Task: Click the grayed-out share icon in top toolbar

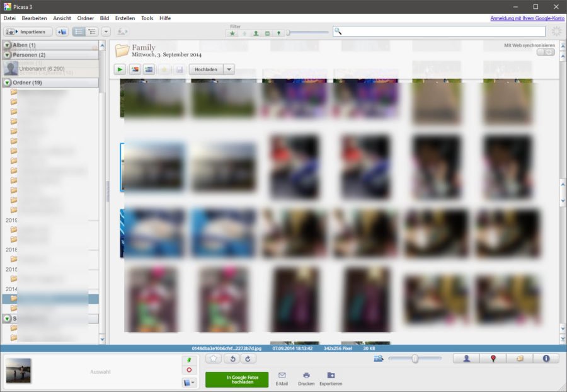Action: click(122, 32)
